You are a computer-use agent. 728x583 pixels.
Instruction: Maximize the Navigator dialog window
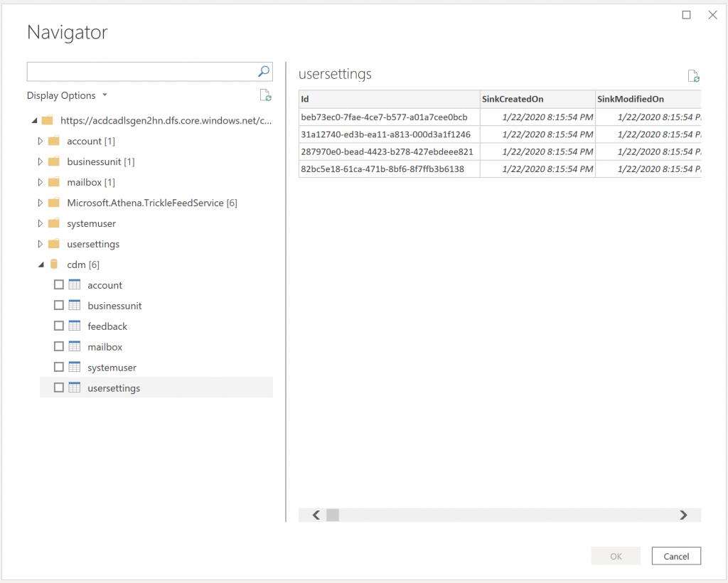pyautogui.click(x=686, y=15)
